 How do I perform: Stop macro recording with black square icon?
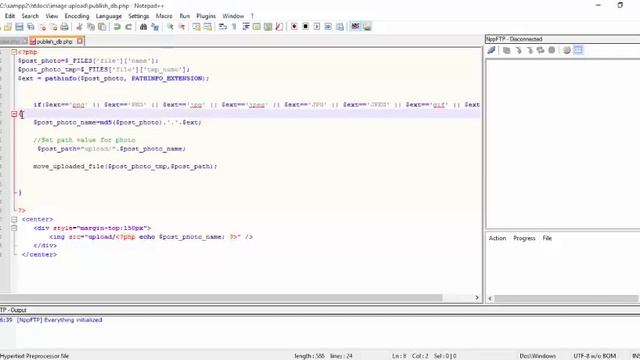pyautogui.click(x=305, y=27)
